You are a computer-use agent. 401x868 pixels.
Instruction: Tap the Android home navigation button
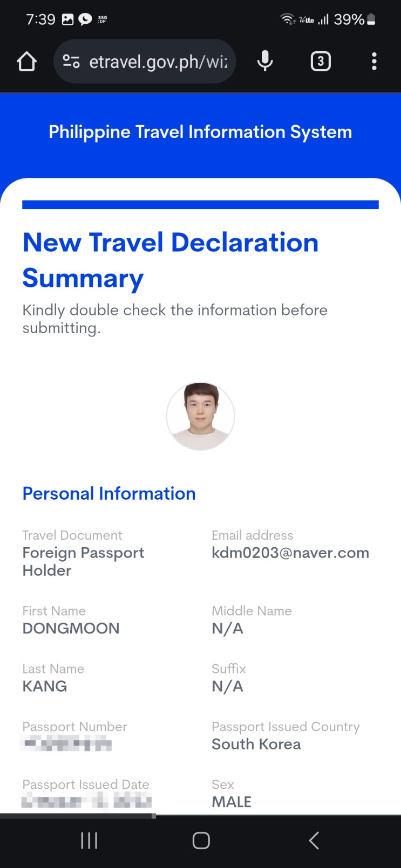pos(201,841)
